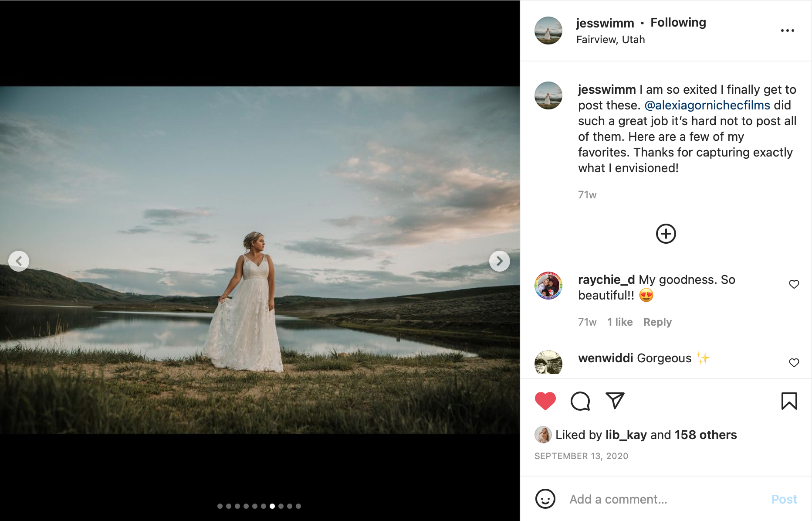The image size is (812, 521).
Task: Click the Following button
Action: point(678,23)
